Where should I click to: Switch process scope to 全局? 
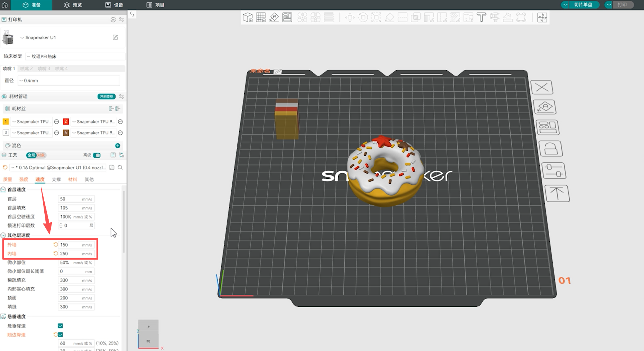coord(31,155)
